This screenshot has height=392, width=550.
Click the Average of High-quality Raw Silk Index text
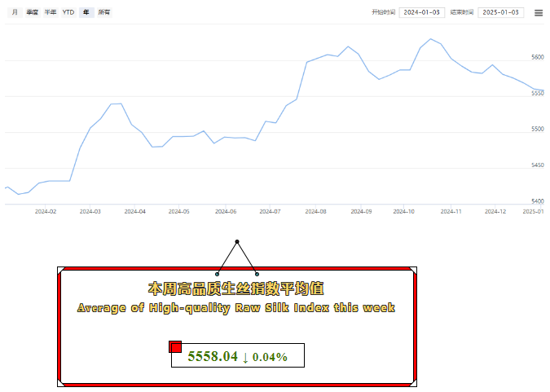(x=236, y=308)
